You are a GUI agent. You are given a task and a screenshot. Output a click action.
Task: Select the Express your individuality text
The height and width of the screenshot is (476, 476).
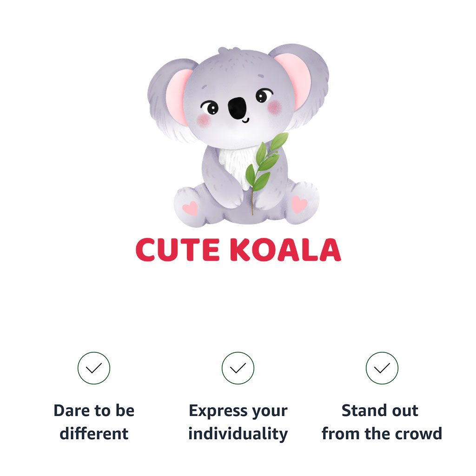(238, 422)
